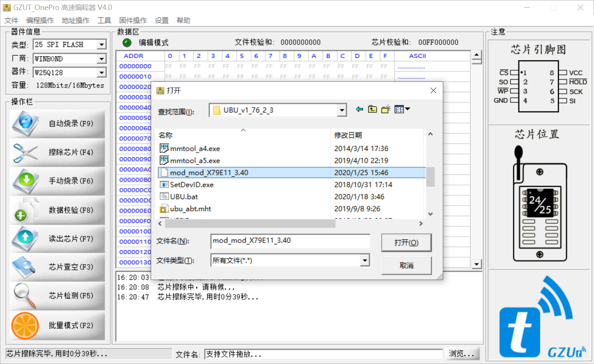
Task: Click the green edit mode indicator light
Action: tap(127, 42)
